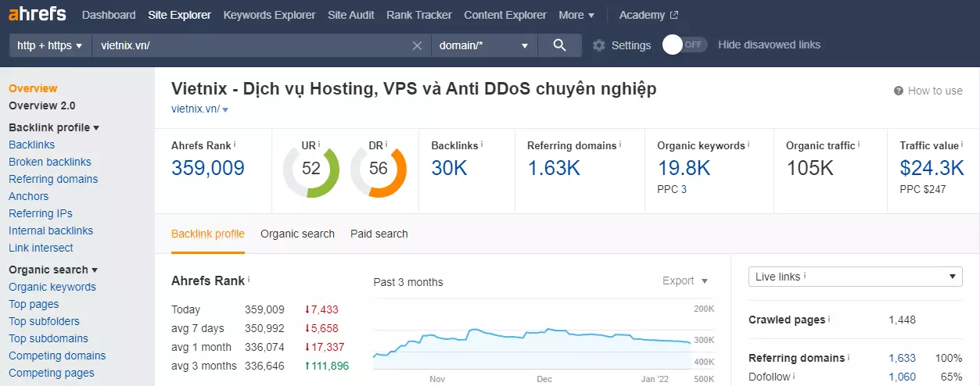Click the $24.3K Traffic value
Screen dimensions: 980x386
click(932, 168)
